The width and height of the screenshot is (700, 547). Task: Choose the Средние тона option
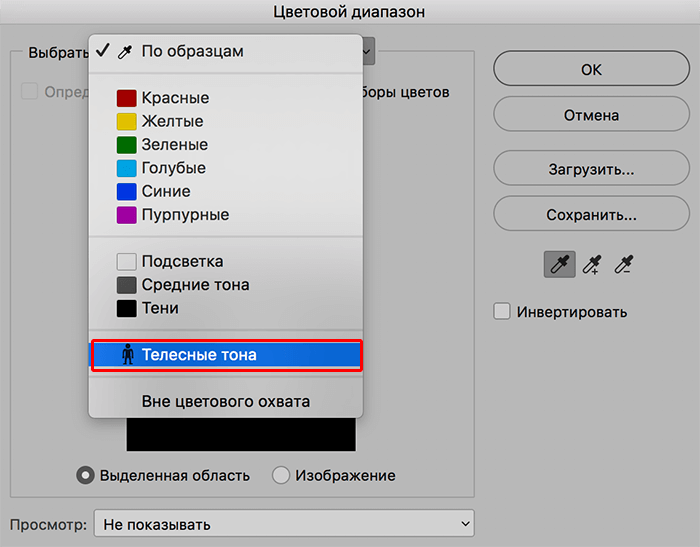(x=226, y=285)
